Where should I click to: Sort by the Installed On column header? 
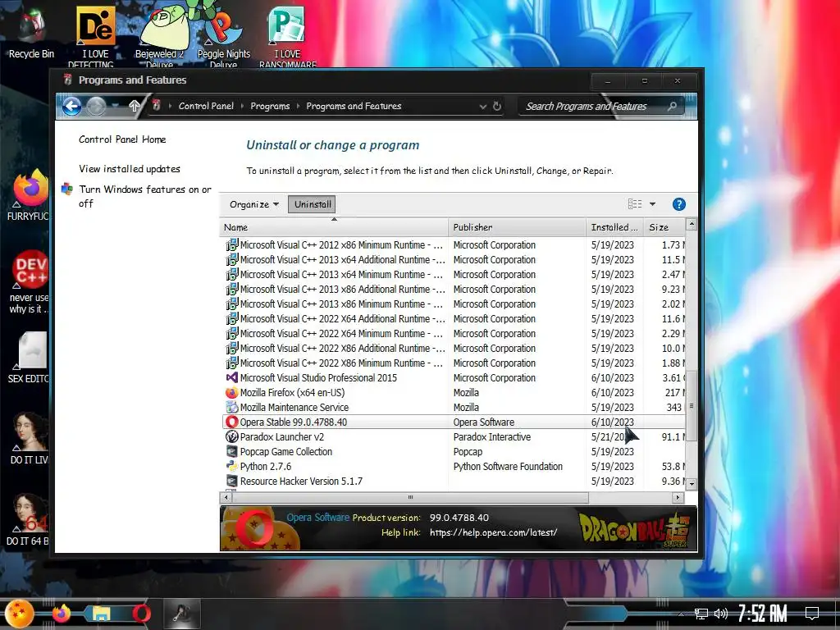click(615, 227)
